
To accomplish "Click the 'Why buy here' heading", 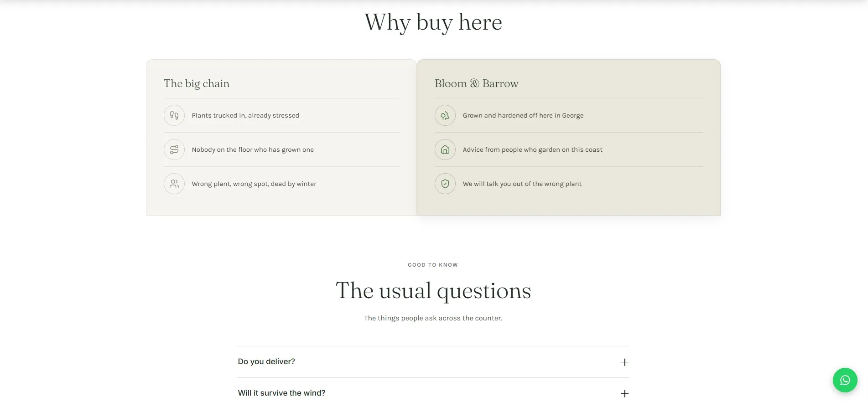I will (433, 22).
